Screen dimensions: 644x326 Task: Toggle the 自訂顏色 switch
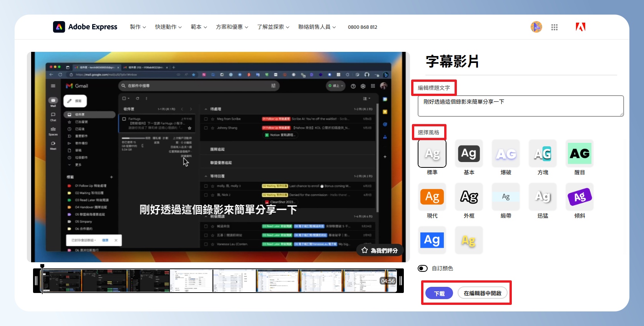(x=423, y=268)
